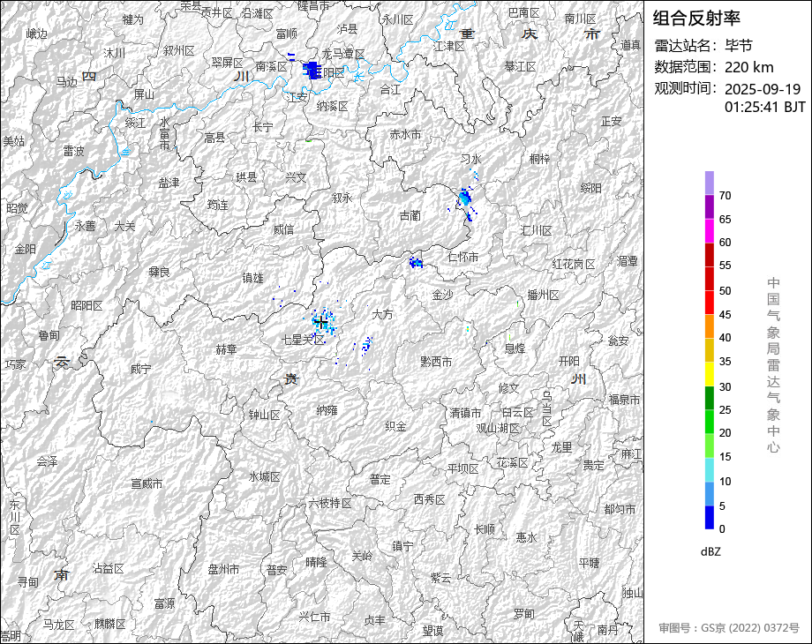The height and width of the screenshot is (644, 812).
Task: Click the 黔西市 map label
Action: pos(436,362)
